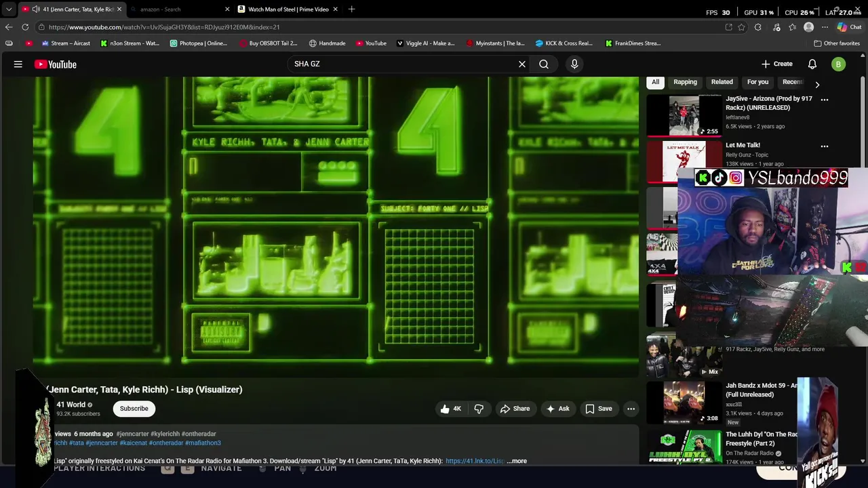Image resolution: width=868 pixels, height=488 pixels.
Task: Open the YouTube guide hamburger menu
Action: coord(18,64)
